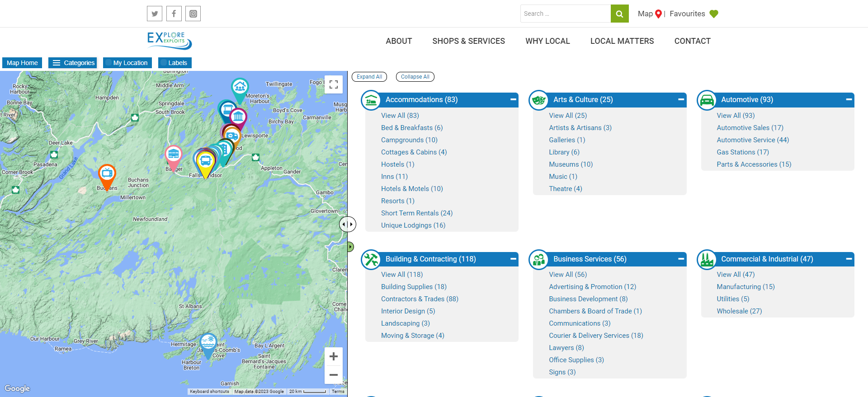
Task: Open Wholesale (27) listing
Action: (739, 311)
